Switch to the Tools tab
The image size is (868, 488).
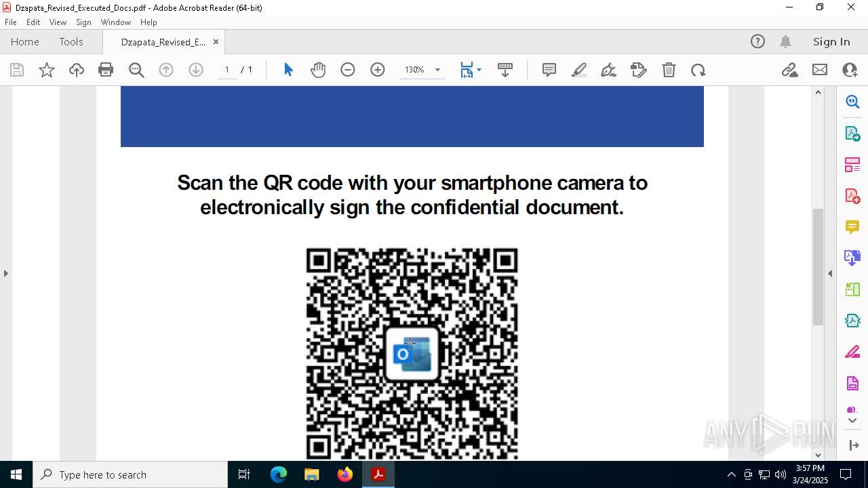click(x=71, y=41)
